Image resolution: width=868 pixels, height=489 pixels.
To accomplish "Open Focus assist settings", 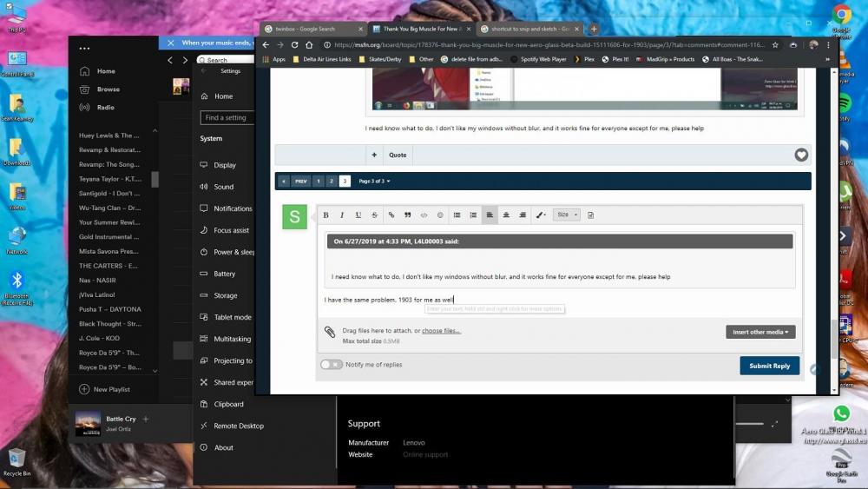I will pyautogui.click(x=231, y=230).
